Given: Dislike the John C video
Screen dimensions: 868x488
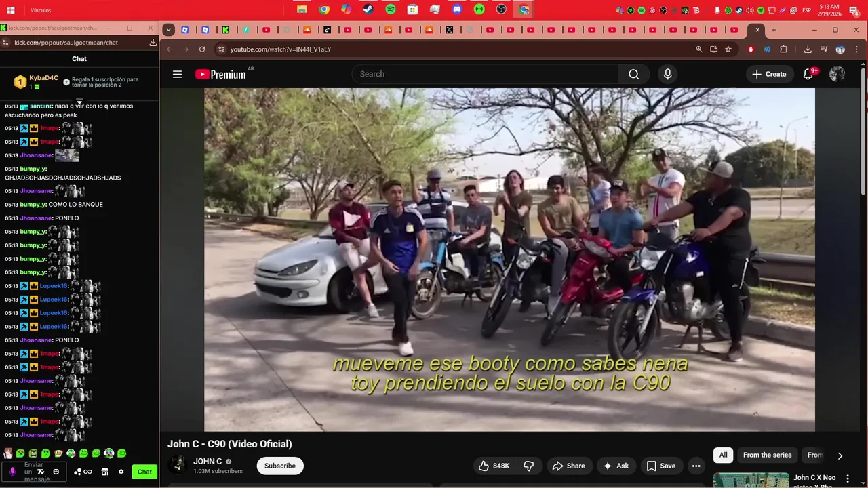Looking at the screenshot, I should pyautogui.click(x=529, y=466).
